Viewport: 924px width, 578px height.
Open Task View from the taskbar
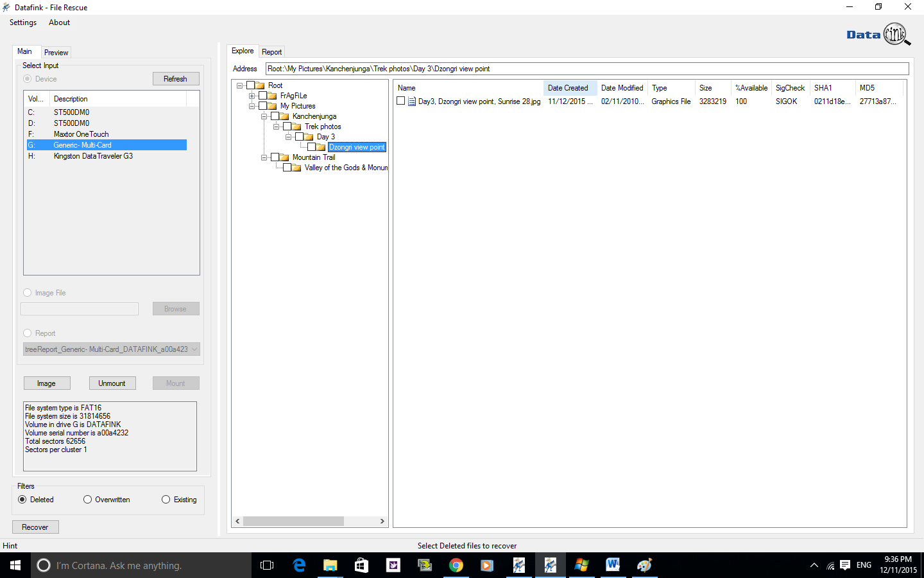[267, 565]
